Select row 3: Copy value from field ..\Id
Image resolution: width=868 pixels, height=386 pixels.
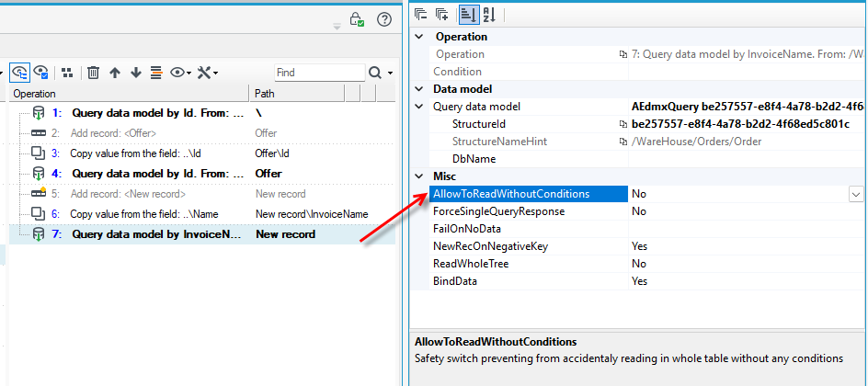tap(202, 153)
